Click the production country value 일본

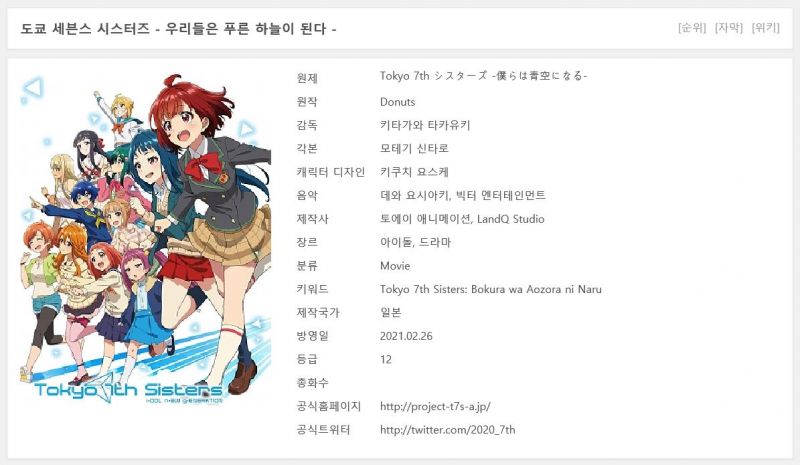390,312
